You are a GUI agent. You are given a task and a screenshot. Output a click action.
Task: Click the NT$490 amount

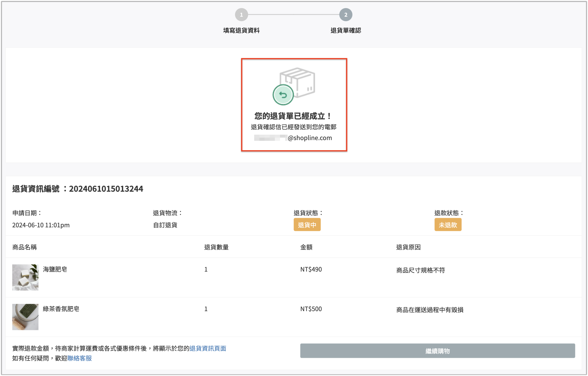coord(311,269)
